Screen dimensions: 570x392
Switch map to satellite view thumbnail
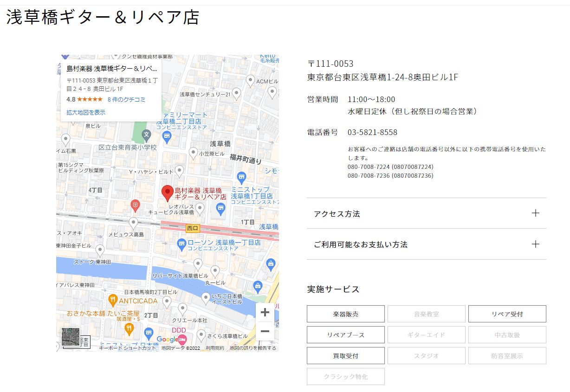click(x=71, y=337)
